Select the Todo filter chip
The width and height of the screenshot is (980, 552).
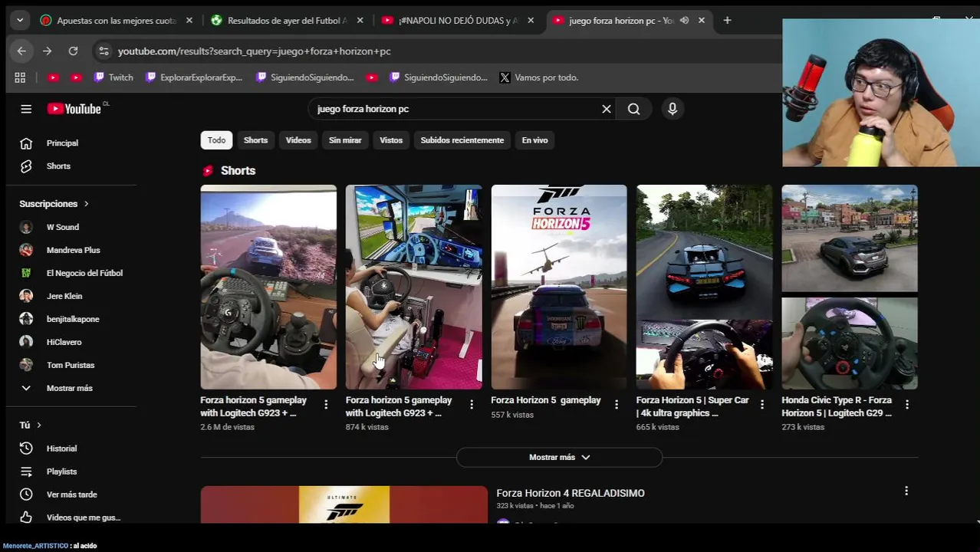pyautogui.click(x=216, y=140)
